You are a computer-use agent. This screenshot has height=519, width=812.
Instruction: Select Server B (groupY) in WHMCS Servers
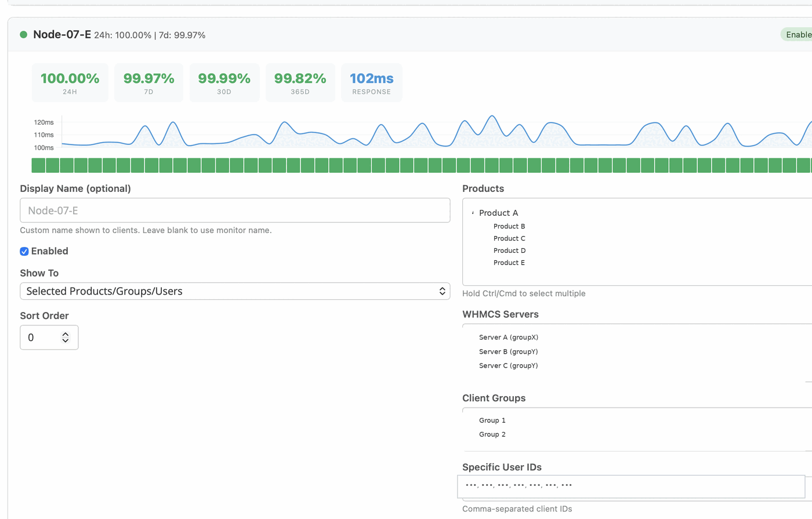point(509,351)
